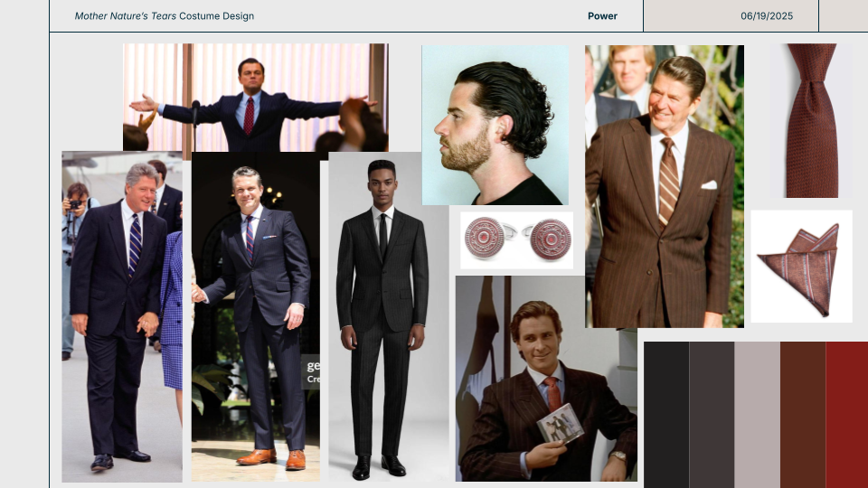Screen dimensions: 868x488
Task: Choose the light gray color swatch
Action: coord(757,414)
